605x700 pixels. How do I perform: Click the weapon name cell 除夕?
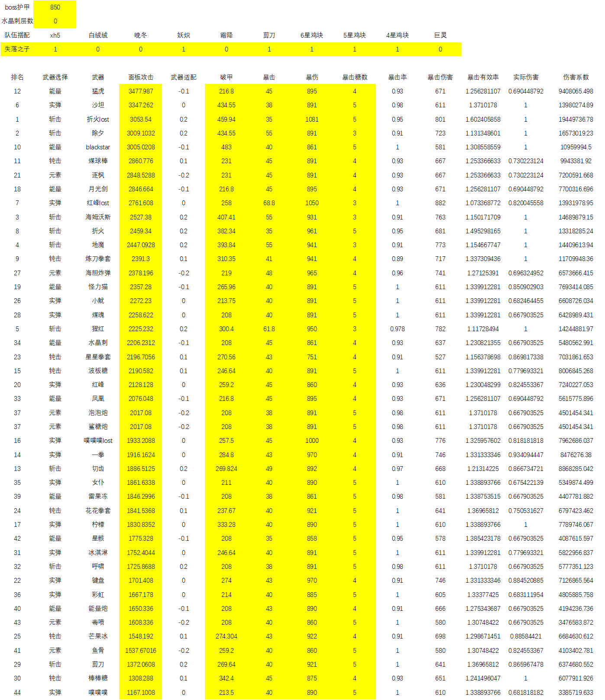point(98,133)
